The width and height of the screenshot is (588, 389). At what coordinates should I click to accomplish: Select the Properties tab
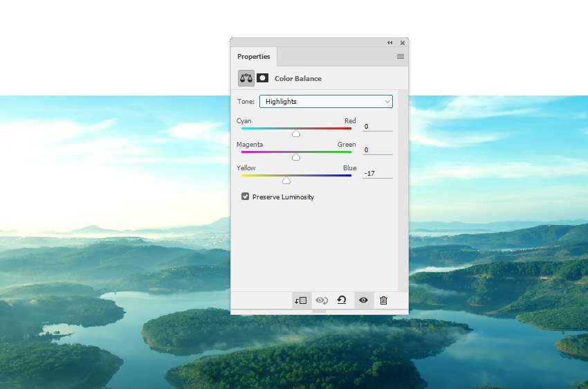click(254, 56)
